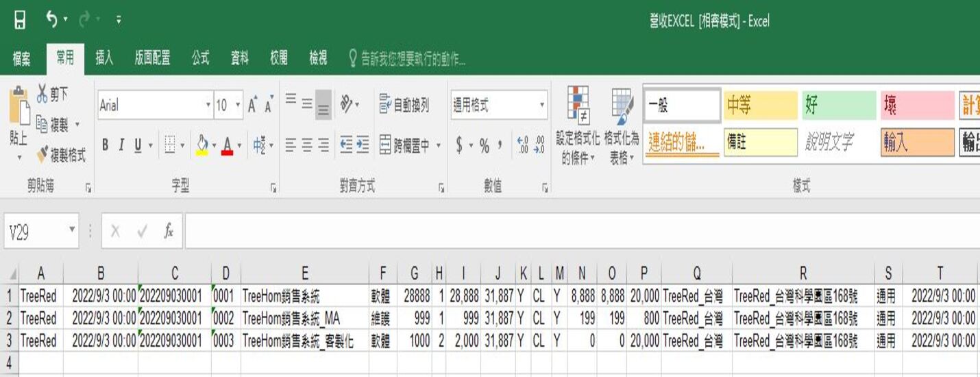Open the 字型 font dialog launcher

[x=273, y=186]
